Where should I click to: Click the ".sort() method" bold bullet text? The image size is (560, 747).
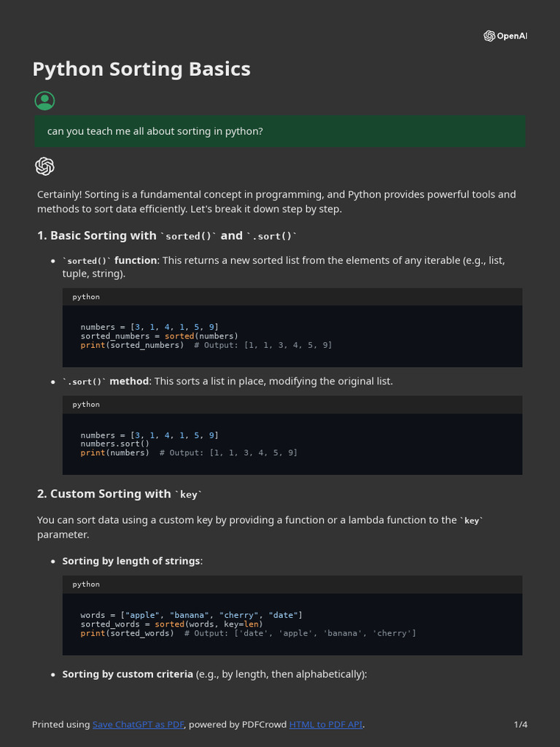pos(106,382)
